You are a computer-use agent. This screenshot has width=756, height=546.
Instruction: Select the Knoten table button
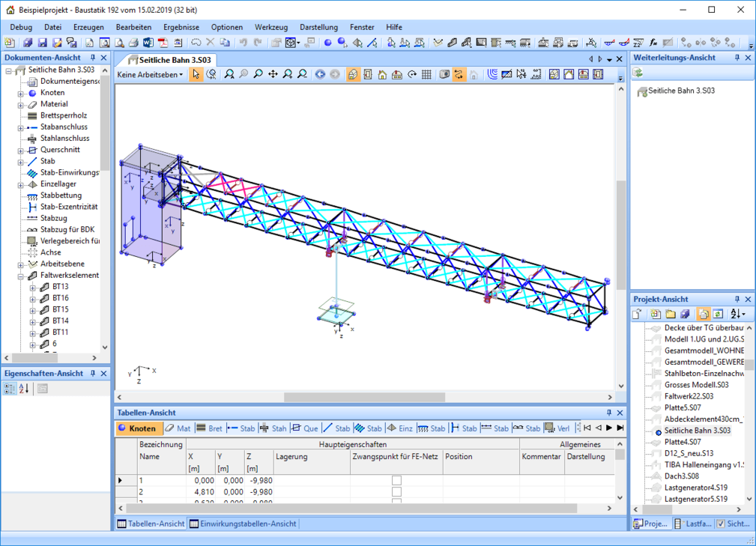[138, 428]
